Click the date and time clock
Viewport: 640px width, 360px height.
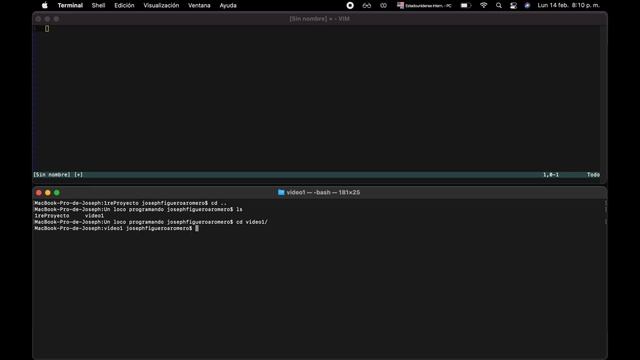coord(569,5)
